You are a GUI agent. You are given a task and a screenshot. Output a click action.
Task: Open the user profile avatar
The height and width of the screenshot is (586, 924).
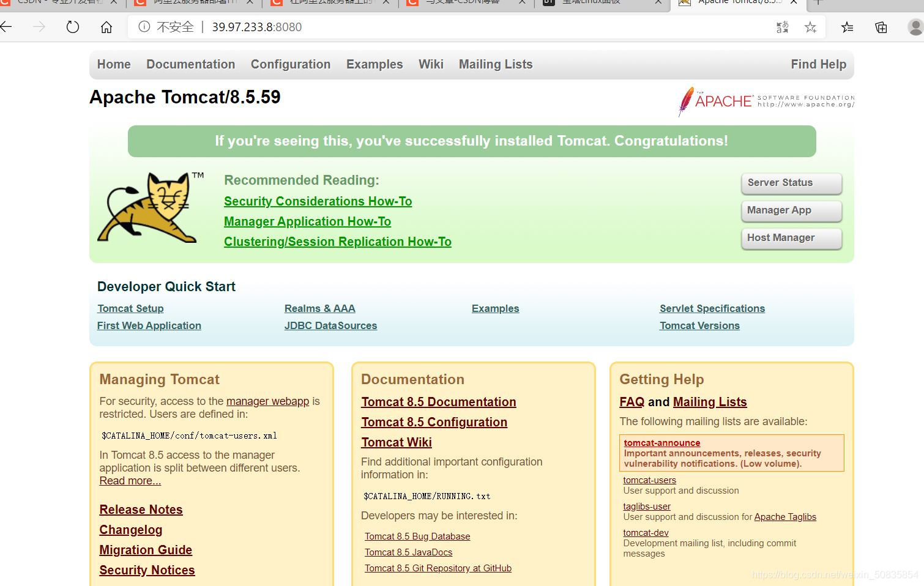click(x=915, y=27)
